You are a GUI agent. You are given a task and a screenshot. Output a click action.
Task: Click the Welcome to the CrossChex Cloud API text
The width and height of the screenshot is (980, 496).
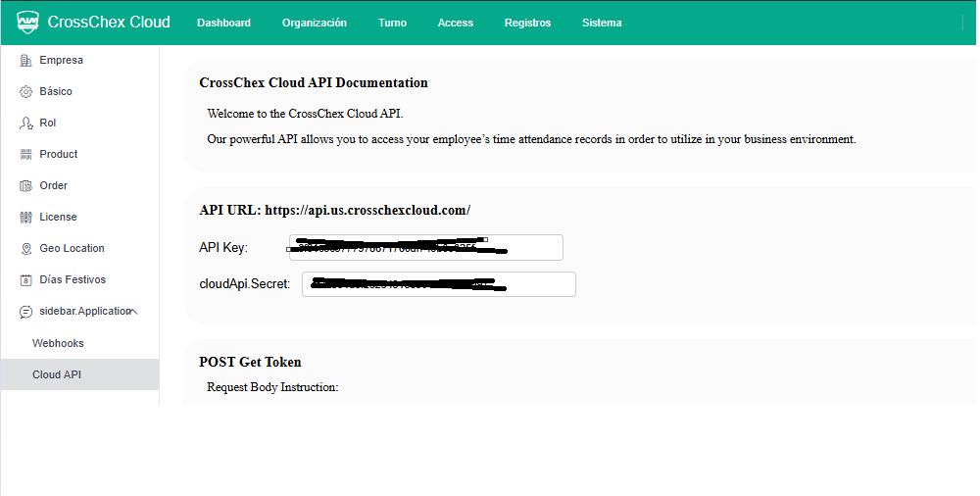(305, 114)
